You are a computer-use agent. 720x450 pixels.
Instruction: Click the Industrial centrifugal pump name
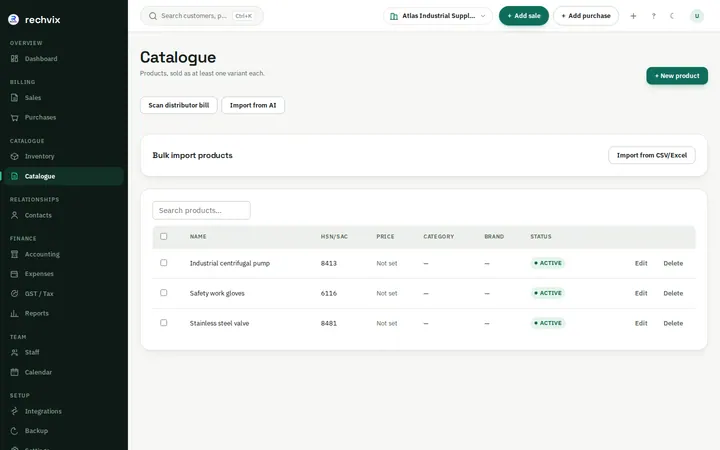[x=230, y=264]
